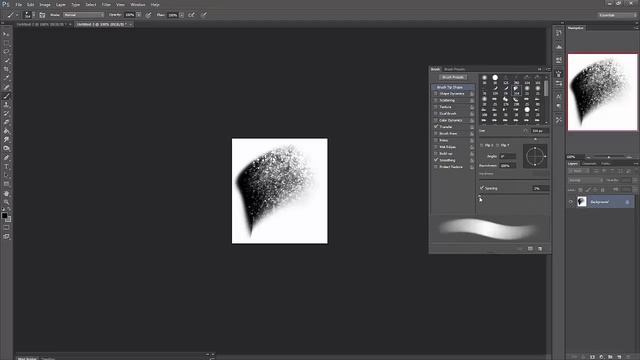This screenshot has width=640, height=360.
Task: Enable Shape Dynamics checkbox
Action: point(436,93)
